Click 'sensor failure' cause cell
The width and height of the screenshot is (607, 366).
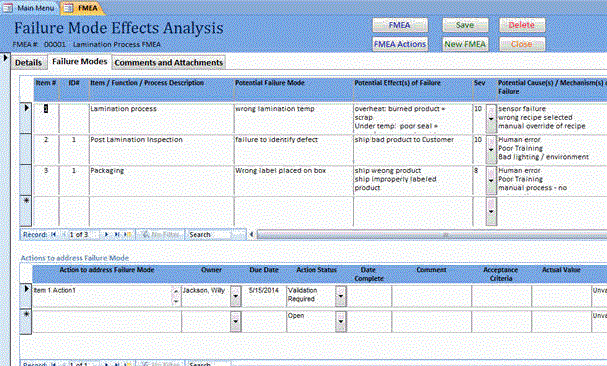click(552, 118)
